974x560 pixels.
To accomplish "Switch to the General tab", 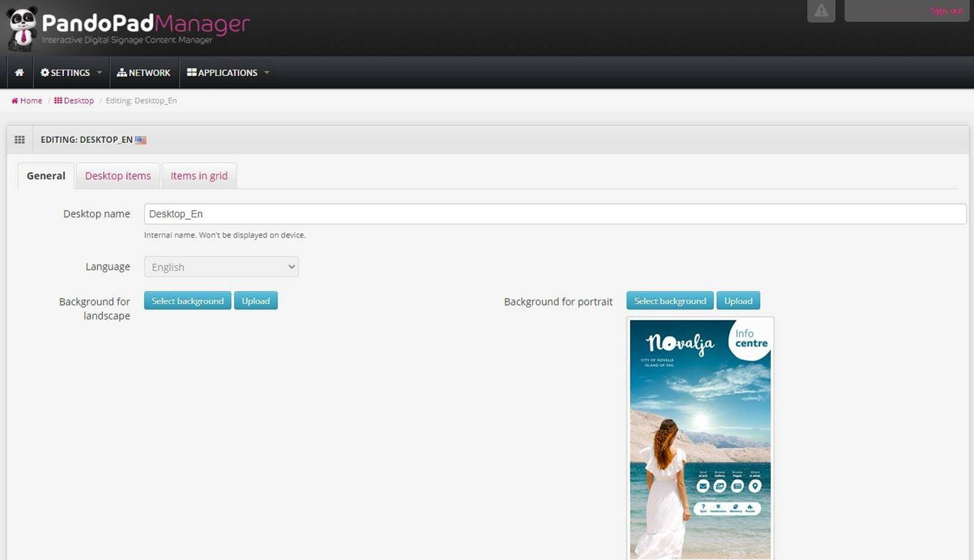I will (x=46, y=176).
